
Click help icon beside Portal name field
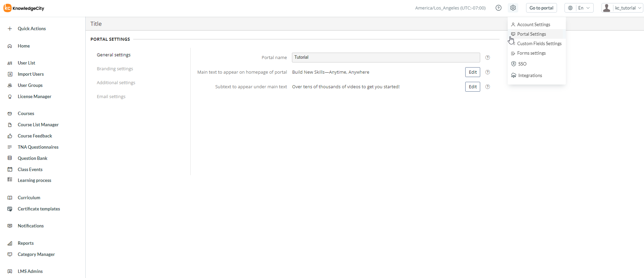[x=487, y=58]
